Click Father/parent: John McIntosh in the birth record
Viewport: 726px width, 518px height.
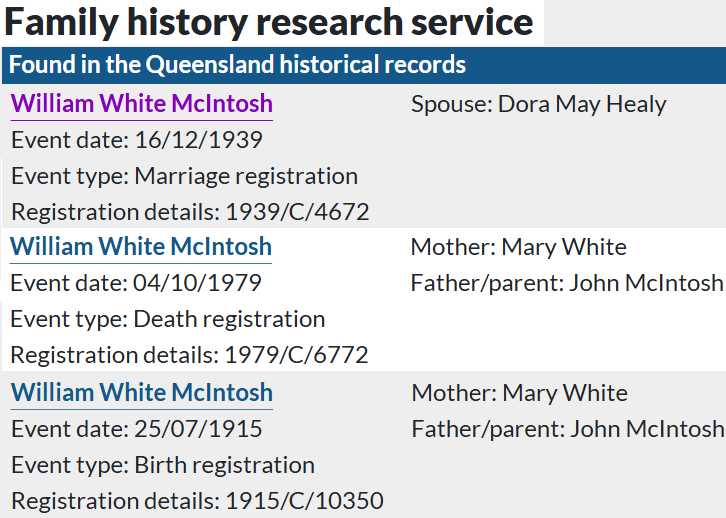click(567, 429)
